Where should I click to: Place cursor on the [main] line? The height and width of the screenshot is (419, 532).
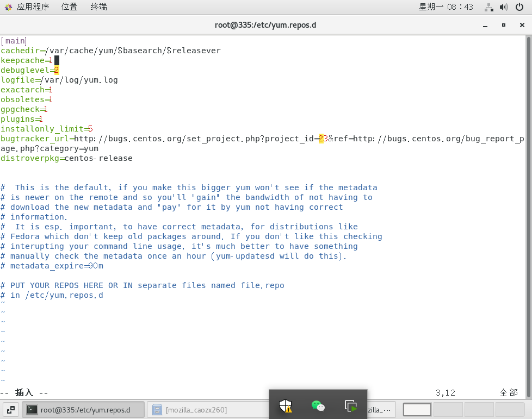click(x=14, y=41)
